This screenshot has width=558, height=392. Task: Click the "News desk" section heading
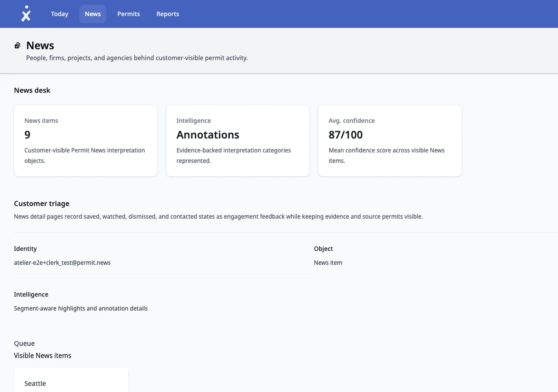point(32,90)
